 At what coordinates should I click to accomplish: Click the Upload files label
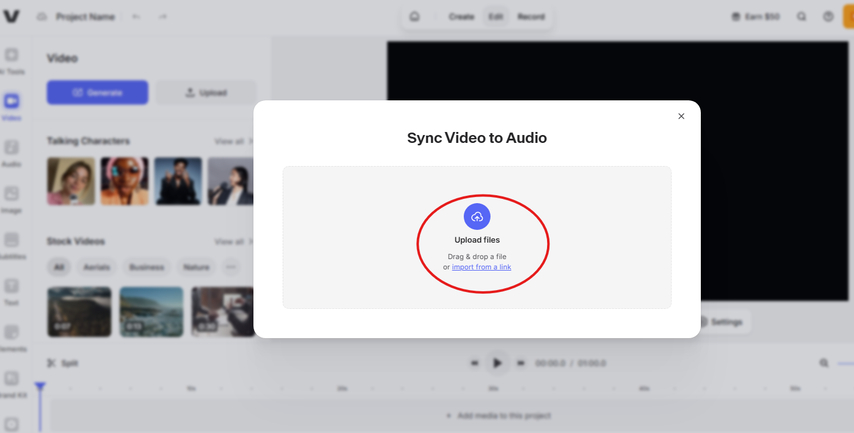tap(477, 240)
